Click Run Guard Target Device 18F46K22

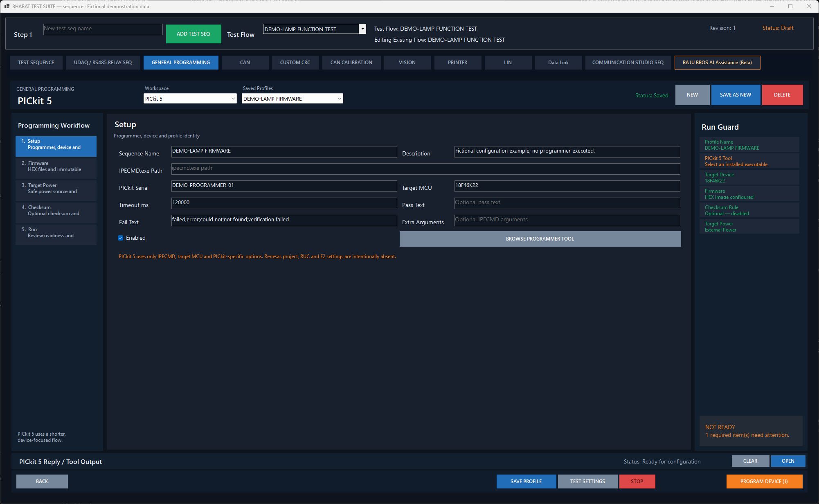749,178
